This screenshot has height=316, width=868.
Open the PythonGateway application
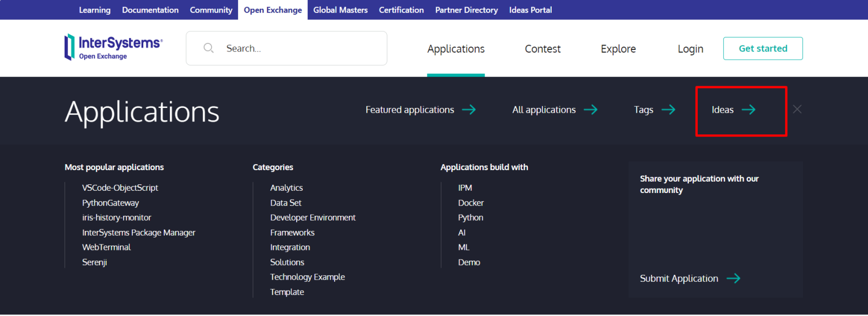111,203
